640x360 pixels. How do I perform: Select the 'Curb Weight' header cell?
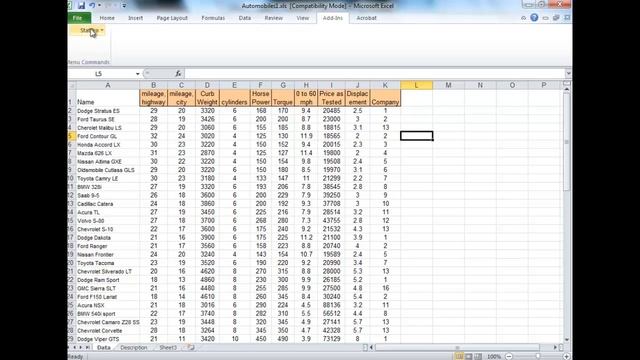(x=207, y=98)
